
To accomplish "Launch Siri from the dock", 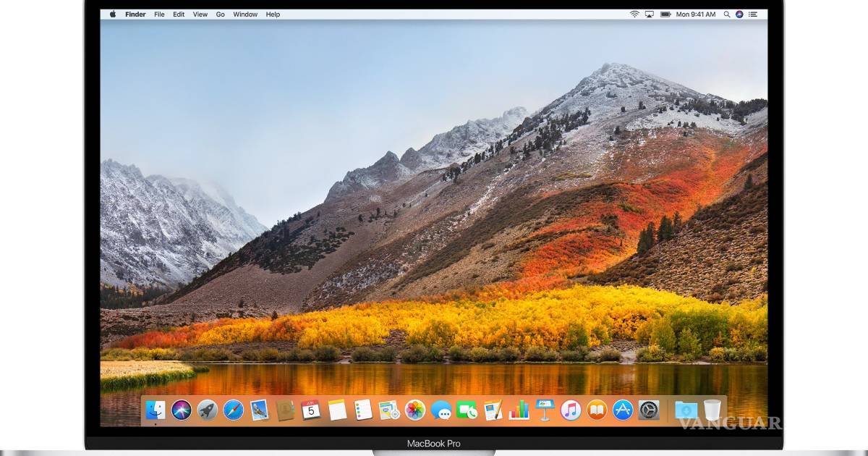I will pyautogui.click(x=181, y=410).
